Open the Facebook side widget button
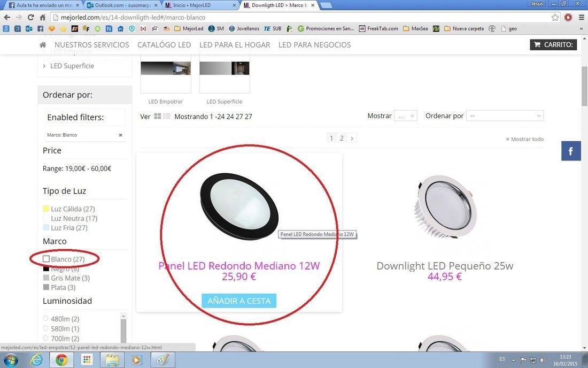588x368 pixels. pos(571,151)
